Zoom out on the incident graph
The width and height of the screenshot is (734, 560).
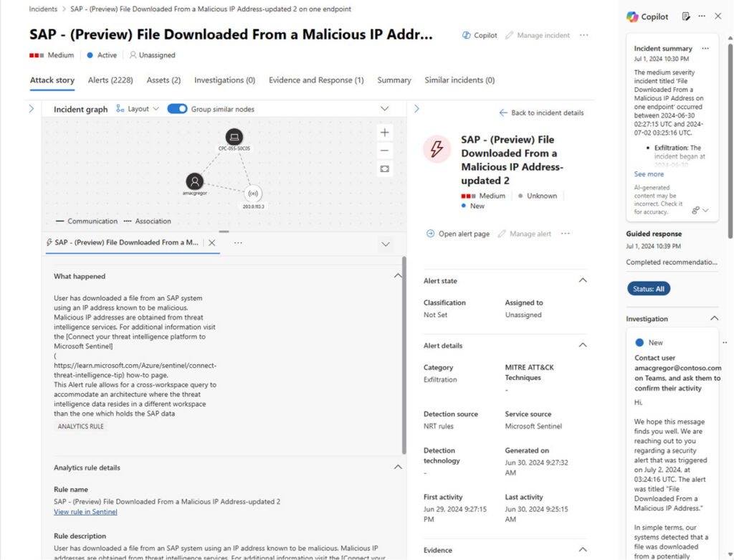385,151
